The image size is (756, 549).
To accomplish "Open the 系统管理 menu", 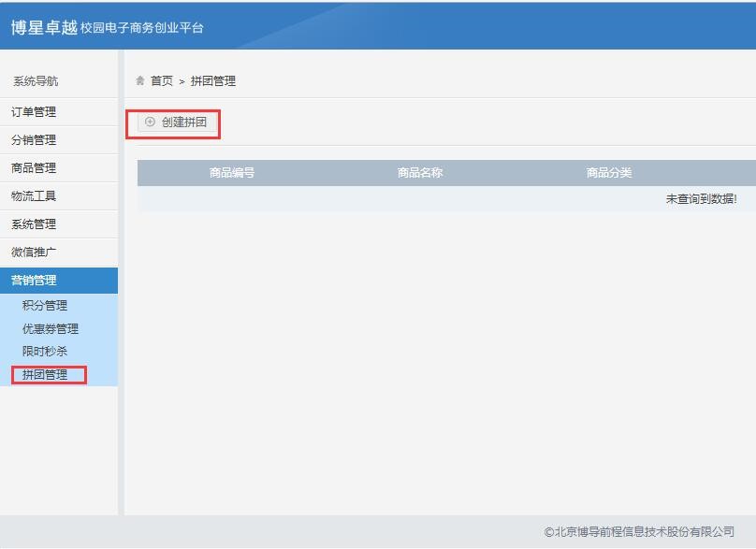I will (34, 224).
